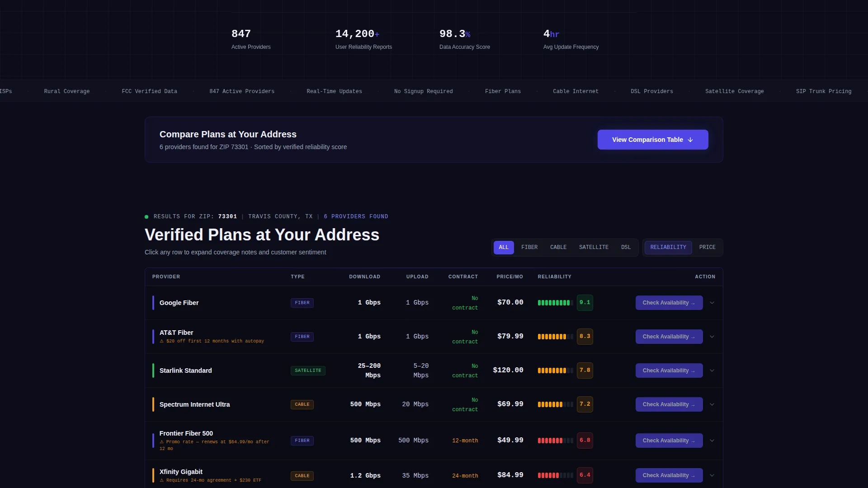
Task: Click FCC Verified Data in the ticker
Action: tap(149, 91)
